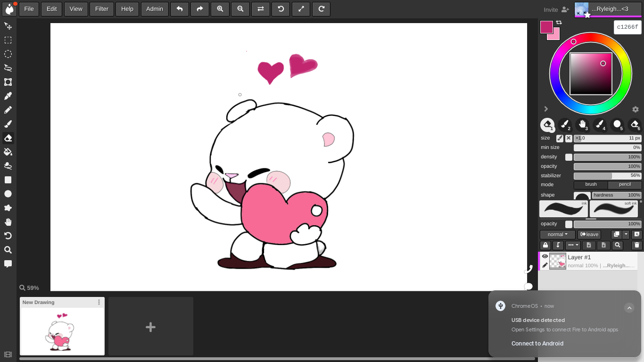Image resolution: width=644 pixels, height=362 pixels.
Task: Open New Drawing thumbnail options menu
Action: tap(99, 302)
